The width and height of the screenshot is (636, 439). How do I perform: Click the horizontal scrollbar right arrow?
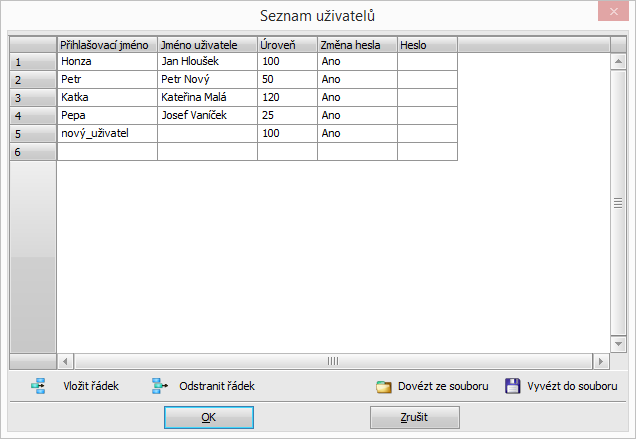click(600, 361)
